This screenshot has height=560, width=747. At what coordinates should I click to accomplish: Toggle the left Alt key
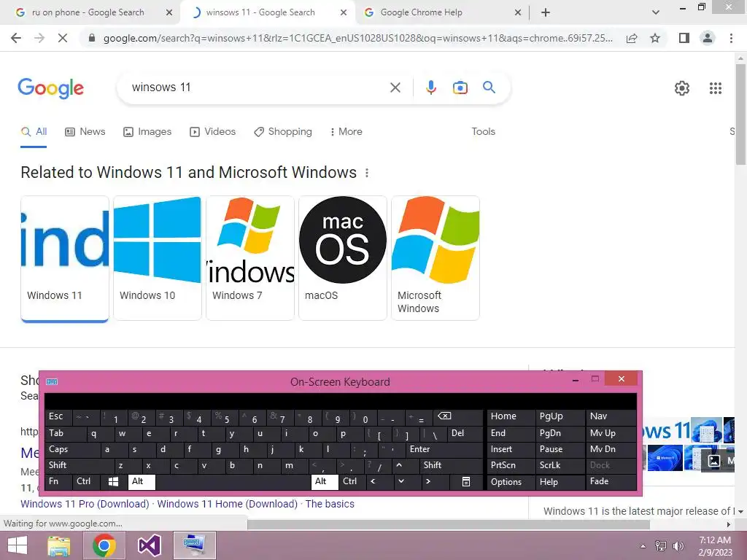coord(142,482)
